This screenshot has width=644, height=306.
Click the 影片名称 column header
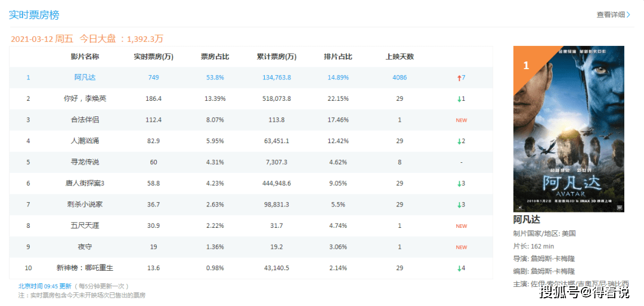[85, 57]
